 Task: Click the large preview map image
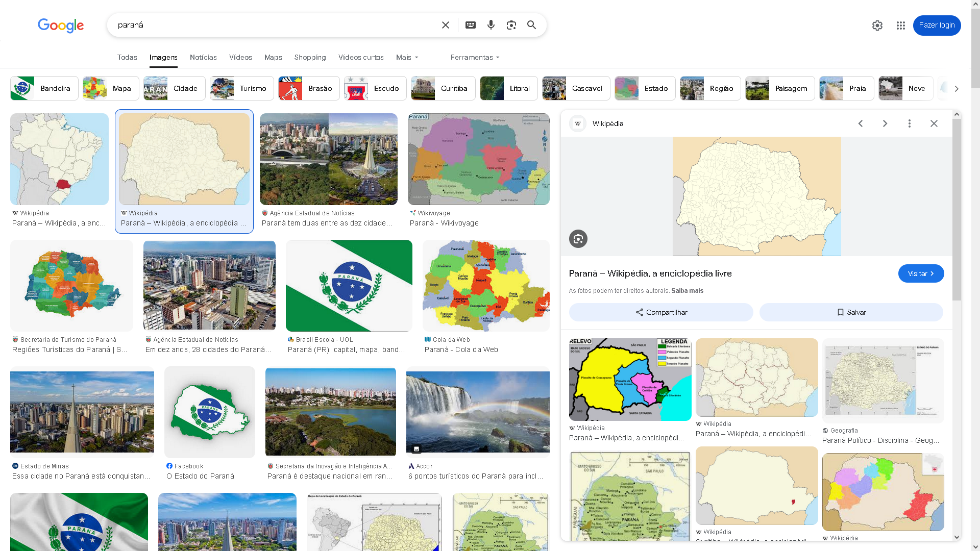756,196
